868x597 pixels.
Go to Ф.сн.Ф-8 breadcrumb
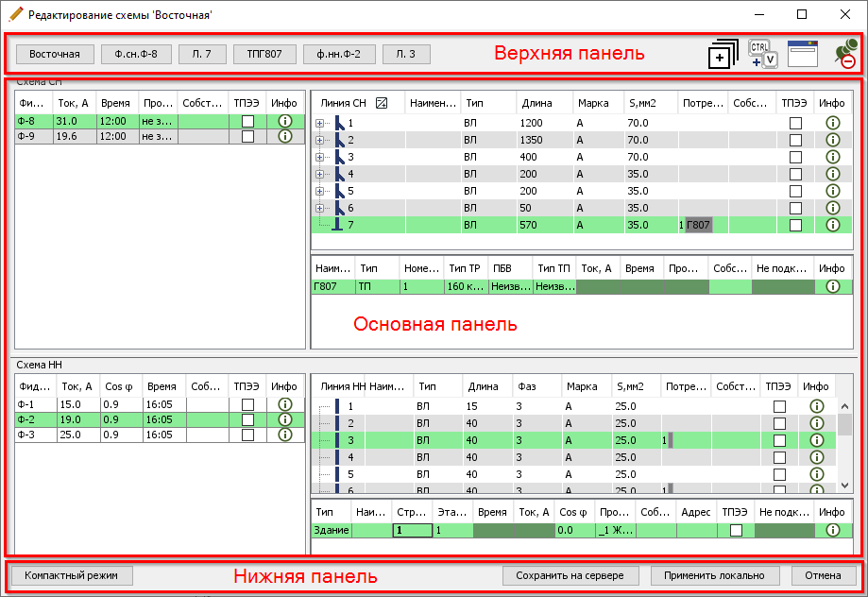[136, 54]
